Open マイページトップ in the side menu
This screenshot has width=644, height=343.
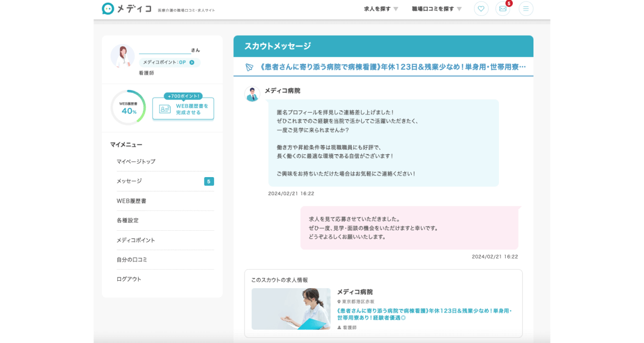[x=136, y=161]
